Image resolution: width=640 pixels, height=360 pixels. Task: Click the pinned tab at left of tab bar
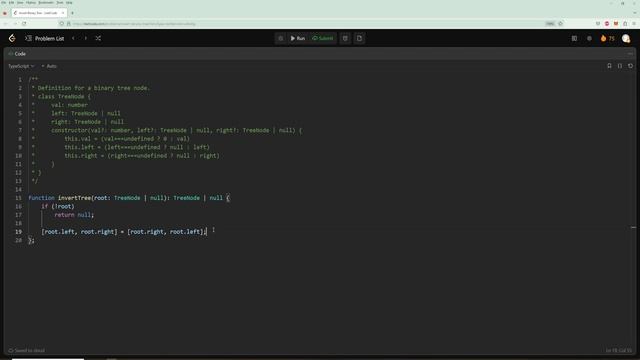coord(5,13)
